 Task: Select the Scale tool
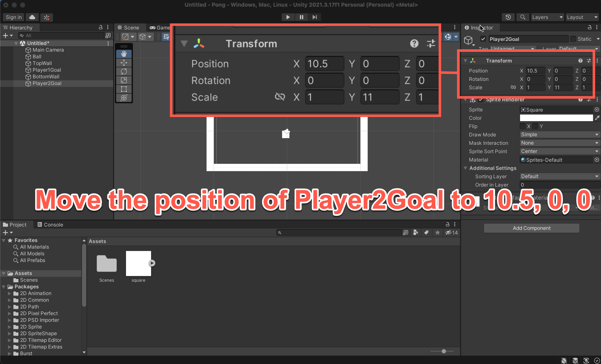point(124,80)
